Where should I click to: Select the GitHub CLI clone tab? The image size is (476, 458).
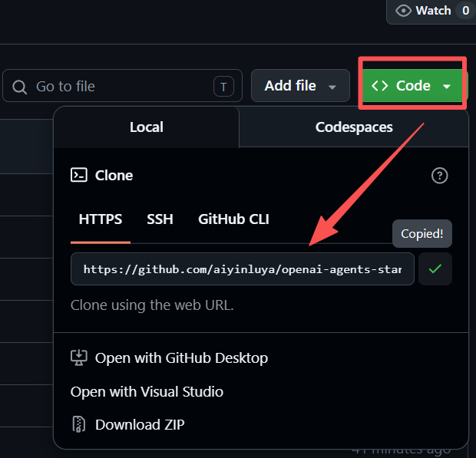233,219
